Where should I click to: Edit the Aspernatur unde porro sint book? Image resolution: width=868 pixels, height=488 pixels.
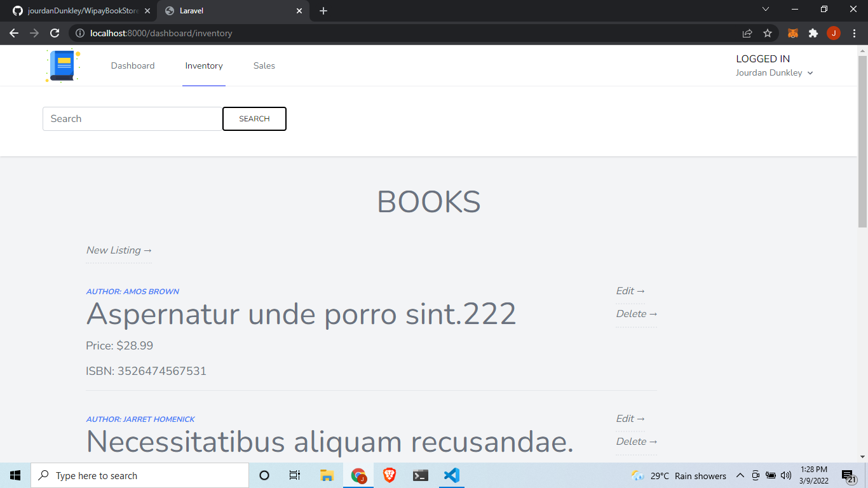pyautogui.click(x=630, y=290)
